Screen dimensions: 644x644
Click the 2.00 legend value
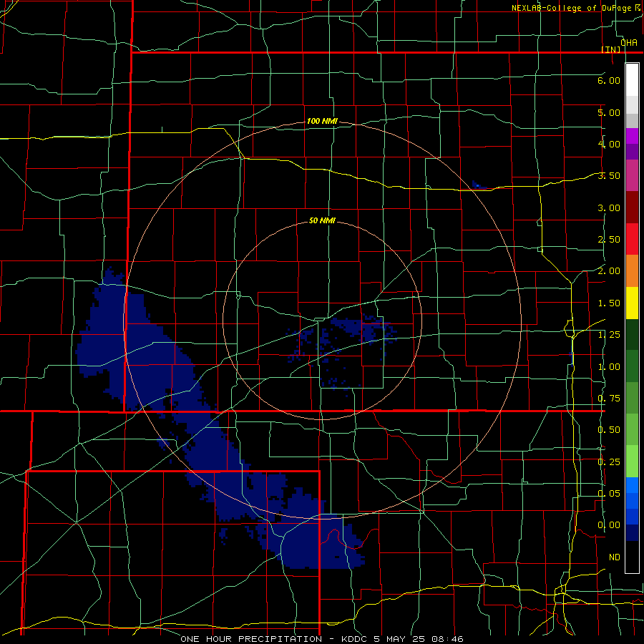(609, 271)
